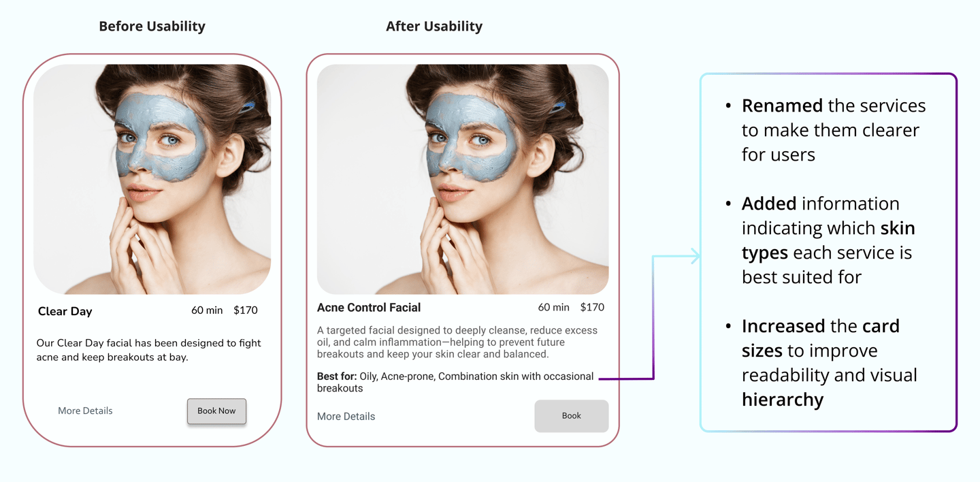Click the Clear Day service title
The image size is (980, 482).
point(65,311)
